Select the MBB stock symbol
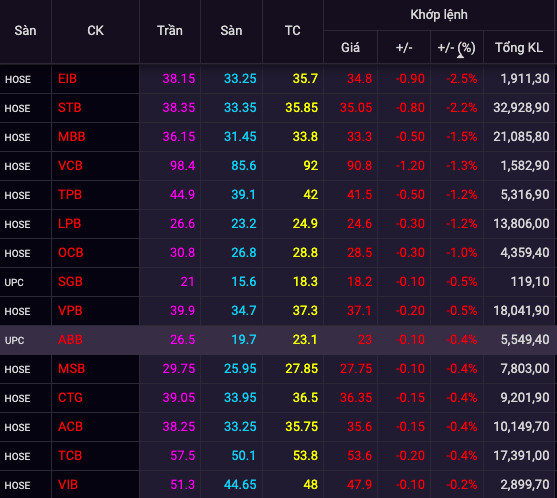The width and height of the screenshot is (557, 498). point(72,137)
